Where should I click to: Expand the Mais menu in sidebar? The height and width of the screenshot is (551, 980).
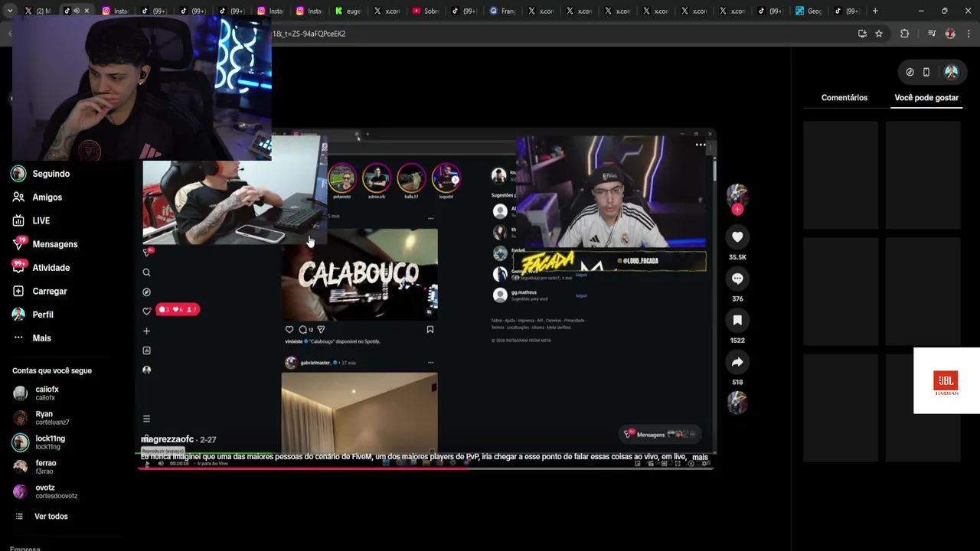pyautogui.click(x=31, y=338)
